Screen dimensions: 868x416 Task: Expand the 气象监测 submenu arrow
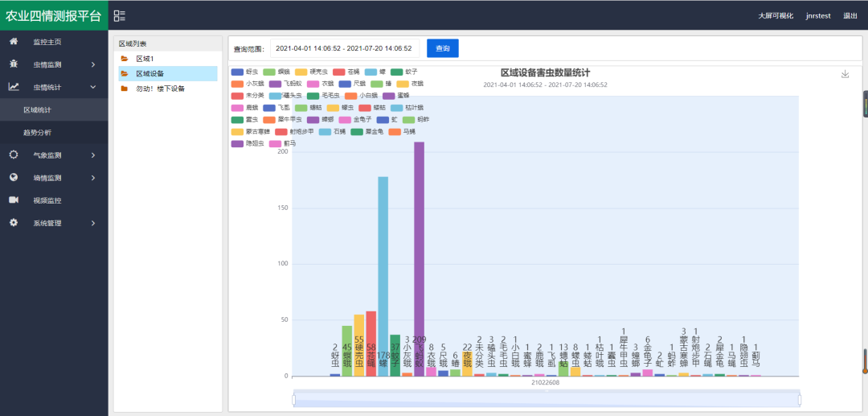tap(93, 155)
